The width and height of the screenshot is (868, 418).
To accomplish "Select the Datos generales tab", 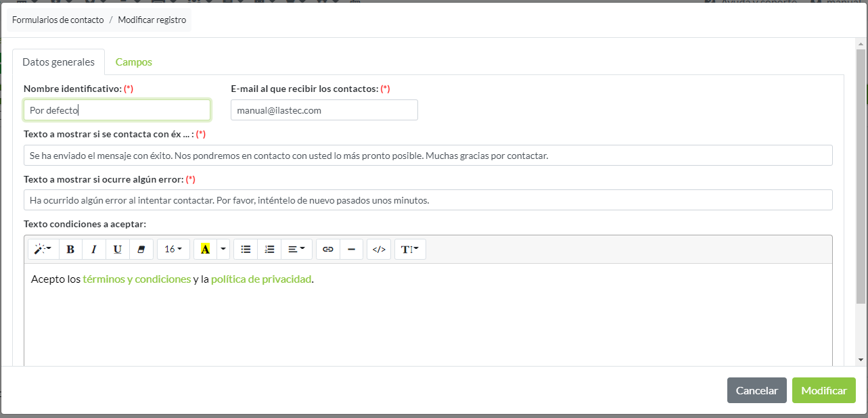I will 58,62.
